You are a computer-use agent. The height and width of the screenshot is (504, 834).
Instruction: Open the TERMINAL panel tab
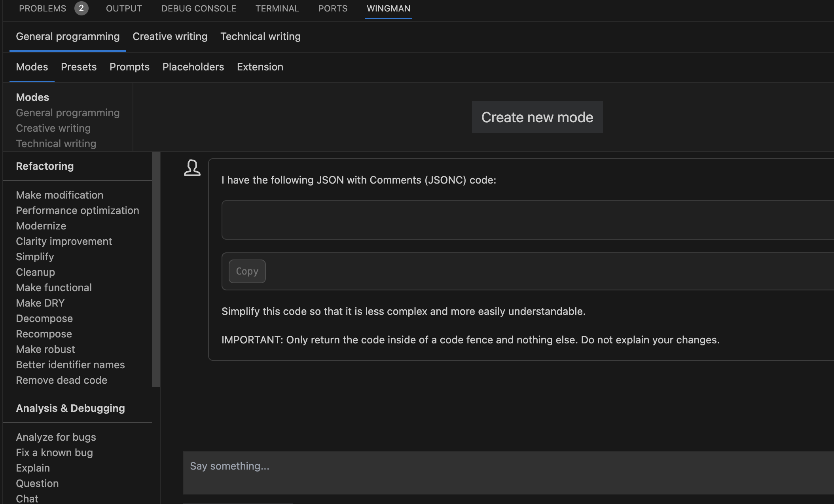click(277, 8)
